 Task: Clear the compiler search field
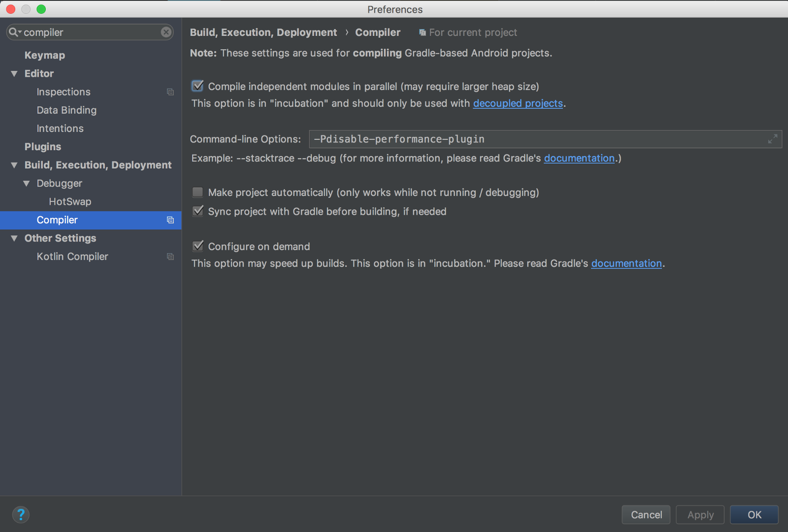(x=166, y=32)
